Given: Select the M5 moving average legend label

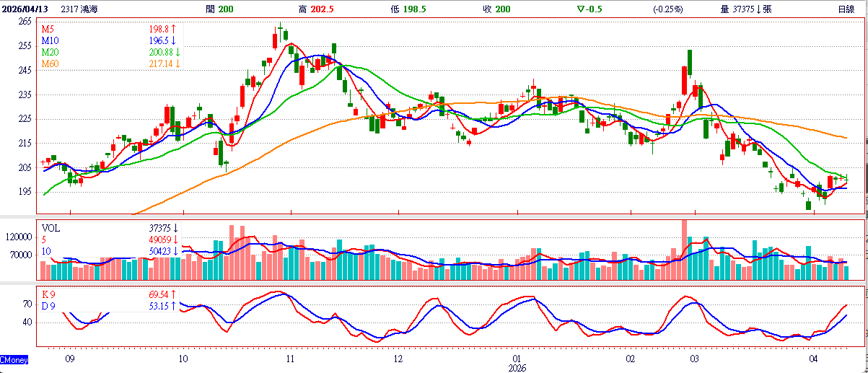Looking at the screenshot, I should tap(48, 29).
